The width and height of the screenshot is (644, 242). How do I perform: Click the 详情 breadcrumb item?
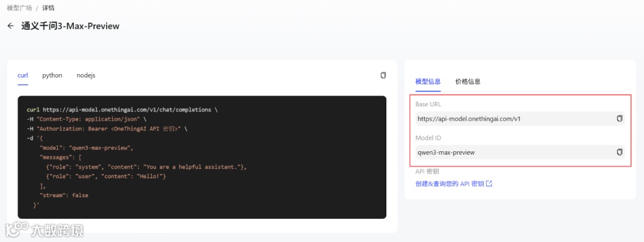[x=48, y=8]
